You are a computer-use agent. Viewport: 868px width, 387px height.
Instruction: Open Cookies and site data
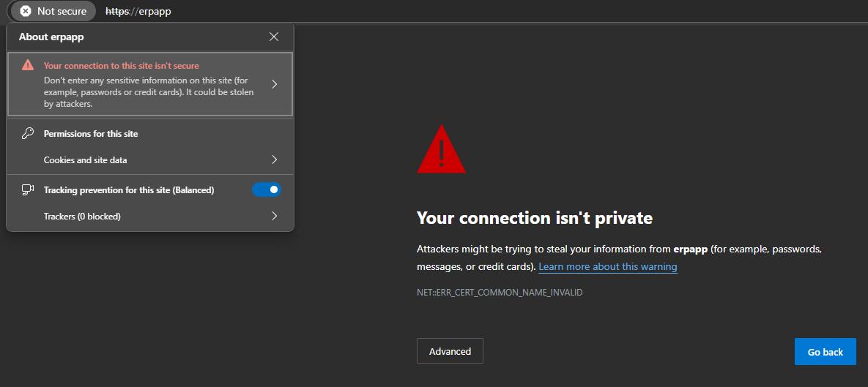tap(150, 160)
